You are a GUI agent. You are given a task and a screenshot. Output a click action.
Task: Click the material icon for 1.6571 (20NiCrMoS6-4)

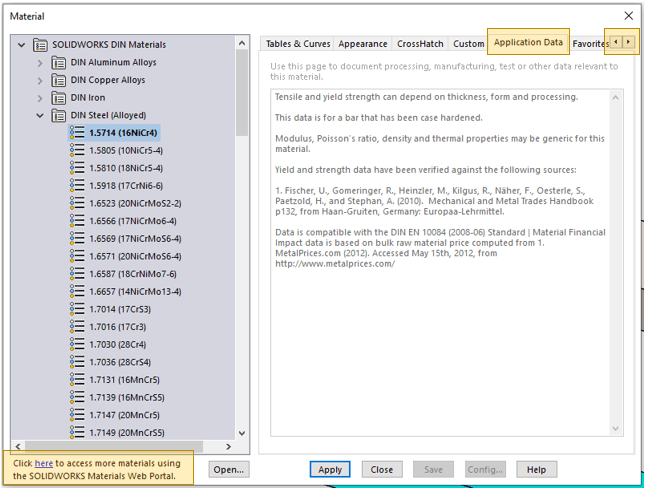tap(77, 256)
